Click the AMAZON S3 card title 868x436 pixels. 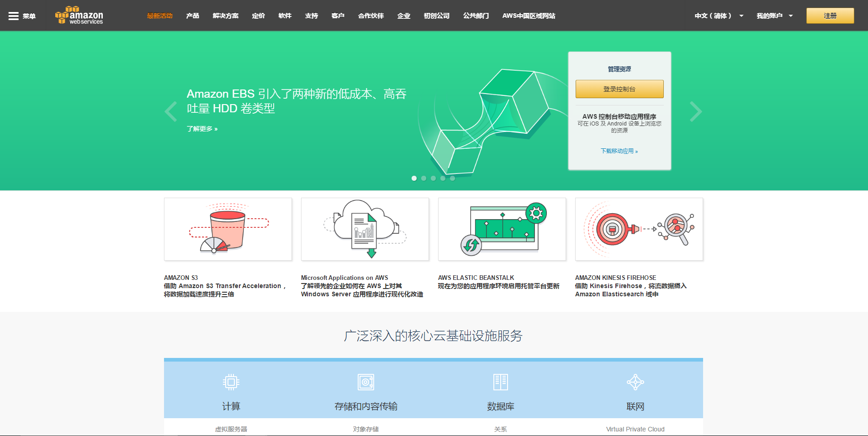pos(181,278)
